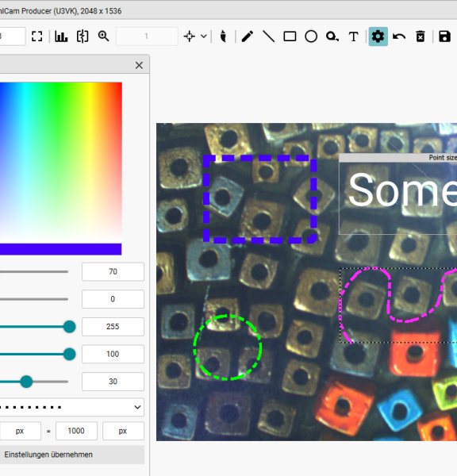This screenshot has height=476, width=457.
Task: Click the slider handle set to 30
Action: pyautogui.click(x=26, y=382)
